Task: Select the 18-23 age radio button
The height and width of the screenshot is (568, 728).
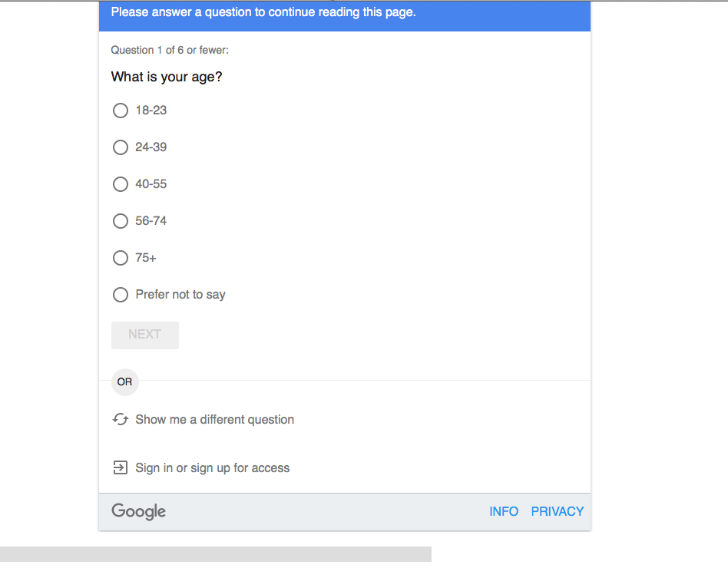Action: tap(121, 111)
